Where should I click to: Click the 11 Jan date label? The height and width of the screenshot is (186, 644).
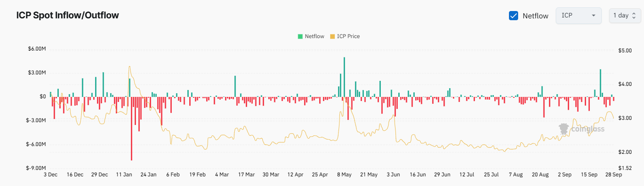coord(124,175)
